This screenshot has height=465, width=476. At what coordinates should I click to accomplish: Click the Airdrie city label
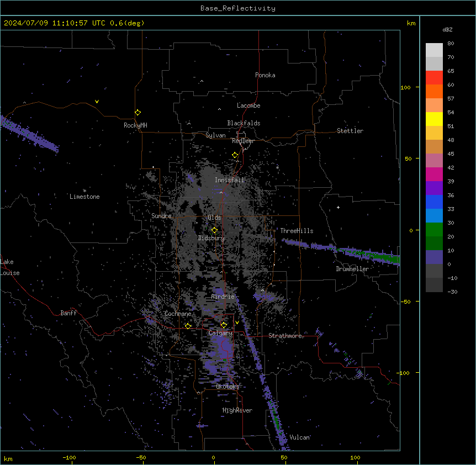point(223,297)
